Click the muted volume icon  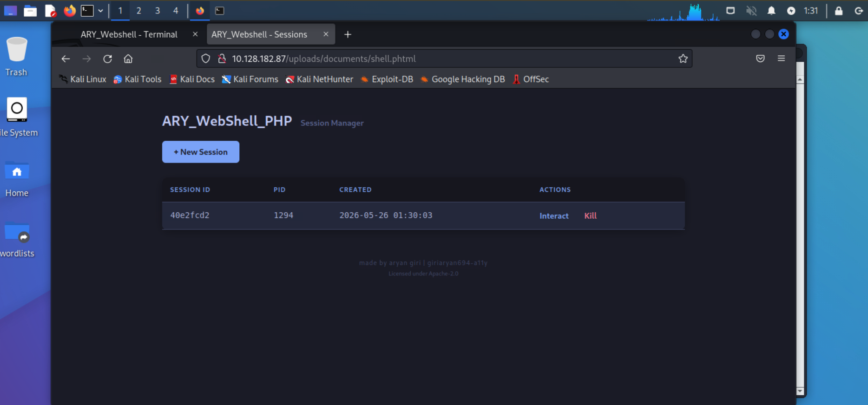click(x=751, y=10)
